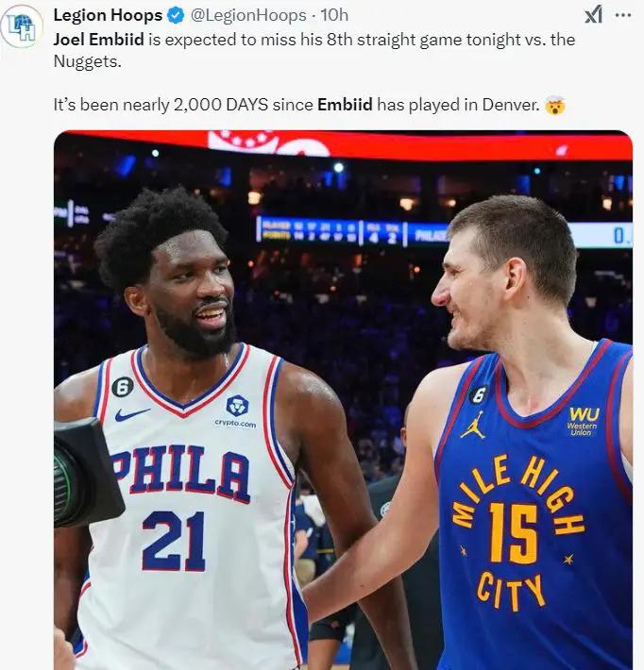Screen dimensions: 644x670
Task: Open the three-dot more options menu
Action: pyautogui.click(x=623, y=14)
